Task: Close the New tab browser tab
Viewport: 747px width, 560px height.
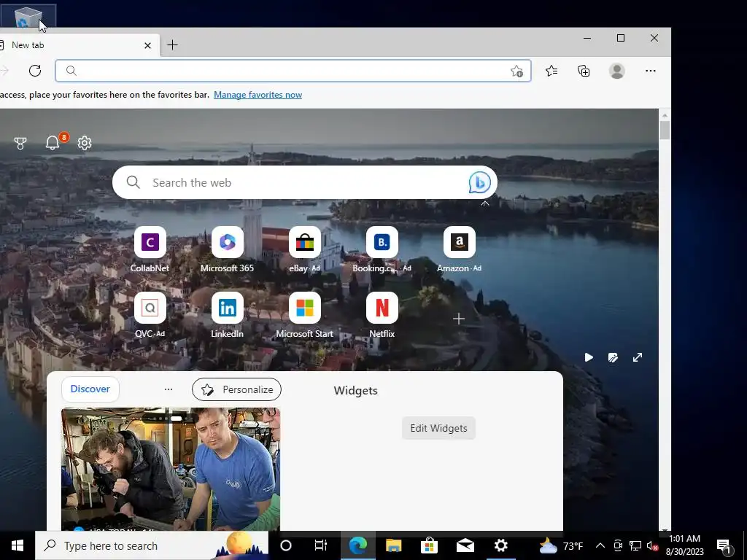Action: [x=147, y=45]
